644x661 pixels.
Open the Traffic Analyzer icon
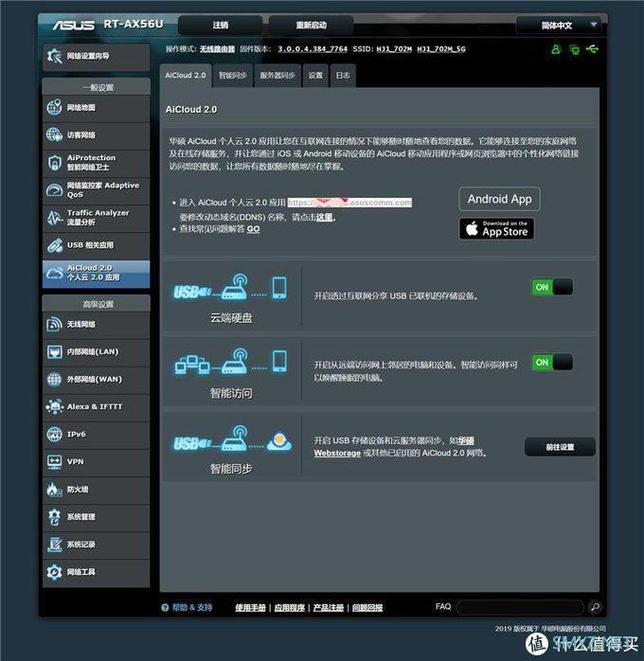point(54,218)
